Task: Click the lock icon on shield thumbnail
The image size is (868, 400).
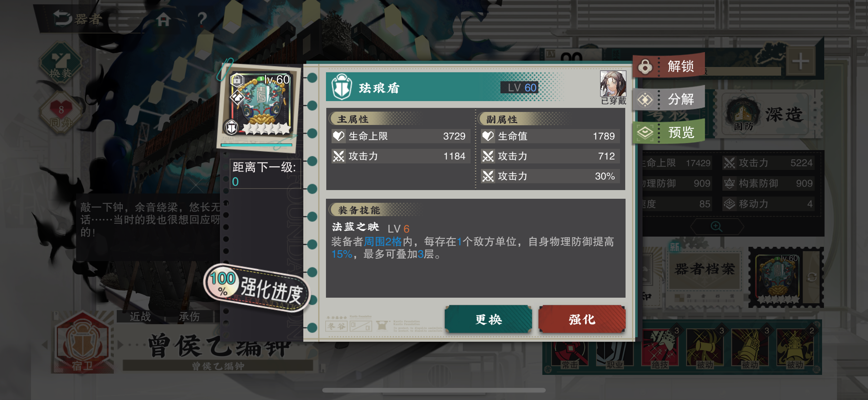Action: 237,80
